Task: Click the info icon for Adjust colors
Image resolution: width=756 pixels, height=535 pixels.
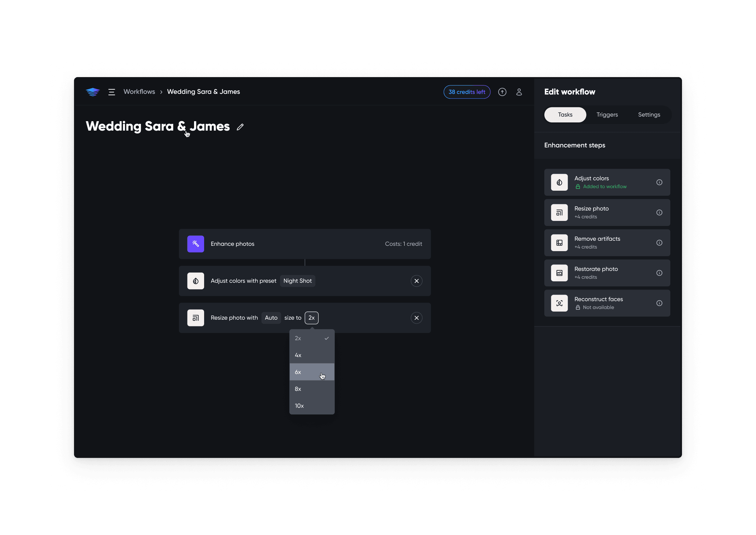Action: tap(659, 182)
